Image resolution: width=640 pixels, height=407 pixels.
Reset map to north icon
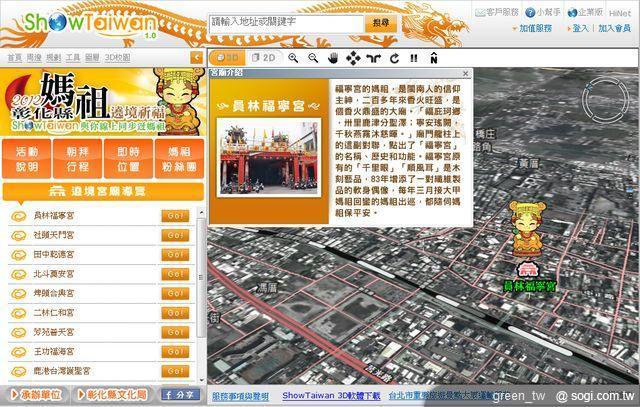[x=433, y=58]
